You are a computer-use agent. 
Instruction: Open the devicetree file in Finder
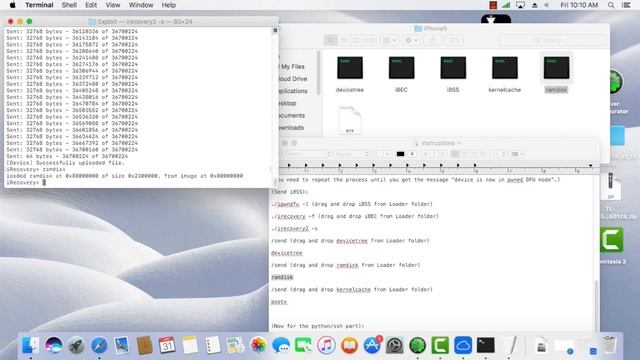coord(350,68)
